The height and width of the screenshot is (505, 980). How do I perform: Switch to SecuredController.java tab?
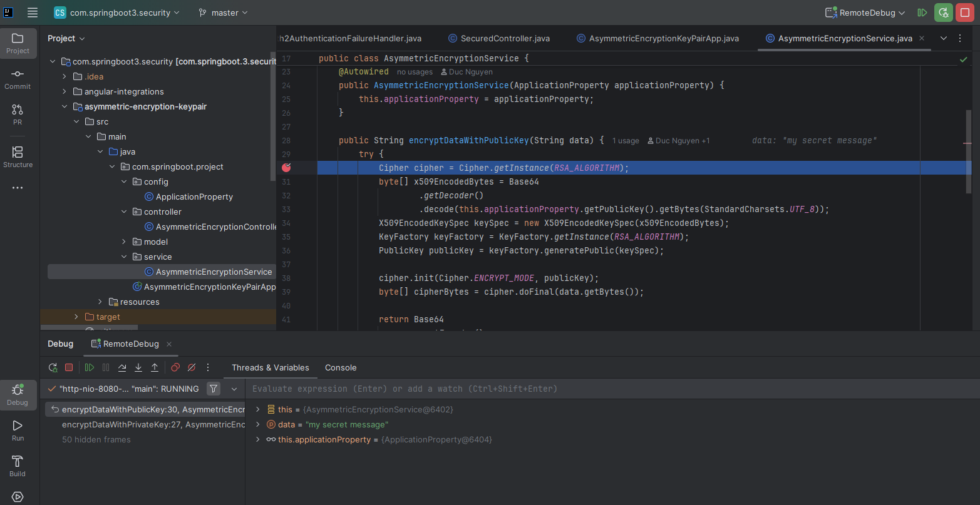point(498,38)
